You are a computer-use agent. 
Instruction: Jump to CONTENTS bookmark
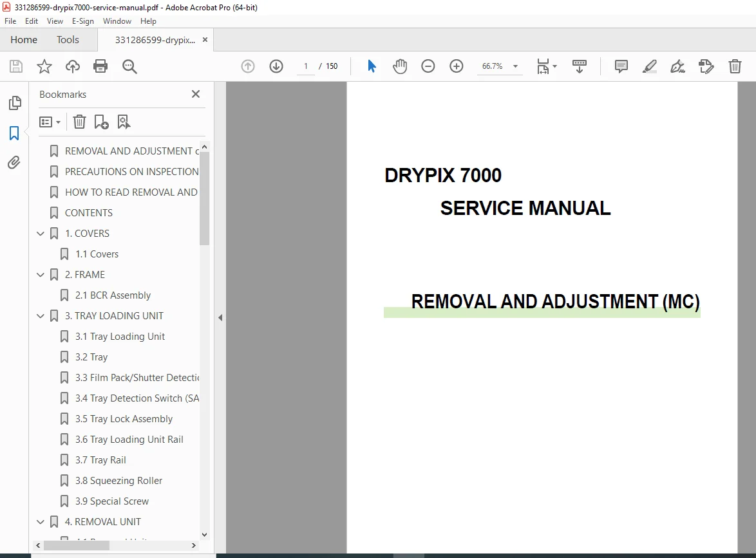[x=89, y=213]
